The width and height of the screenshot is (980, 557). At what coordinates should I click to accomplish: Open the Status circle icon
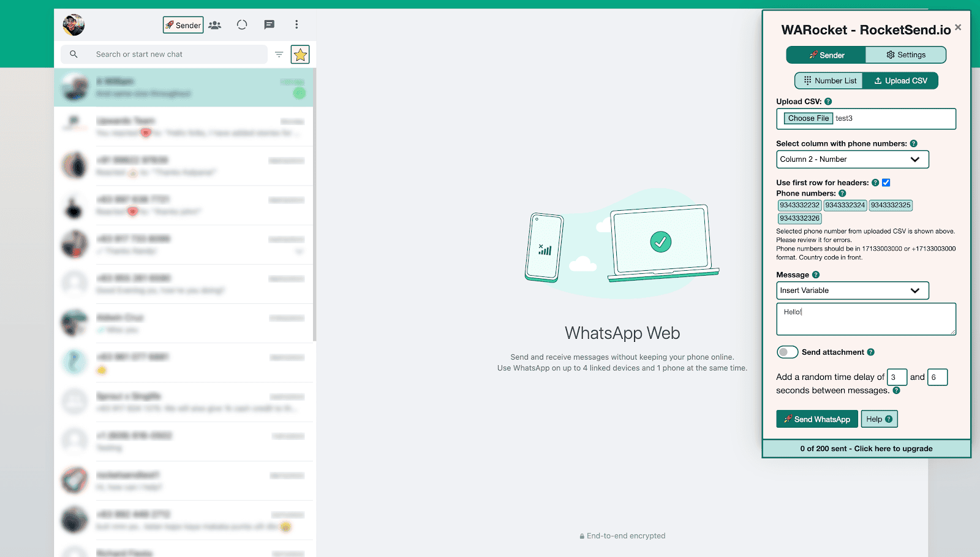click(x=242, y=25)
